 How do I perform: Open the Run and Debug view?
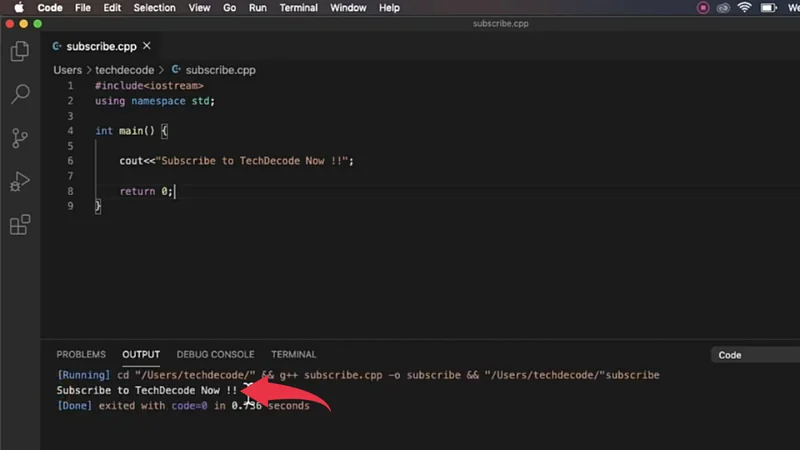tap(20, 181)
